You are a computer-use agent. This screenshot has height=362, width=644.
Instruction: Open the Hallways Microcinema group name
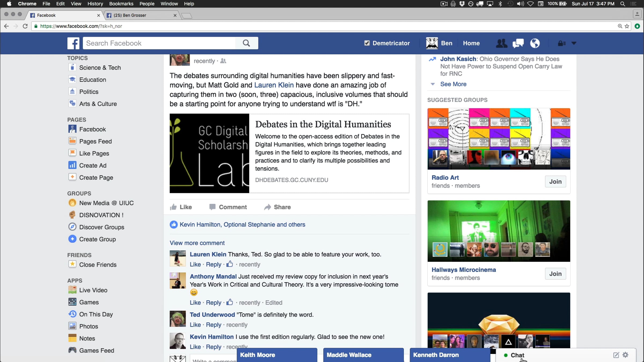(464, 270)
